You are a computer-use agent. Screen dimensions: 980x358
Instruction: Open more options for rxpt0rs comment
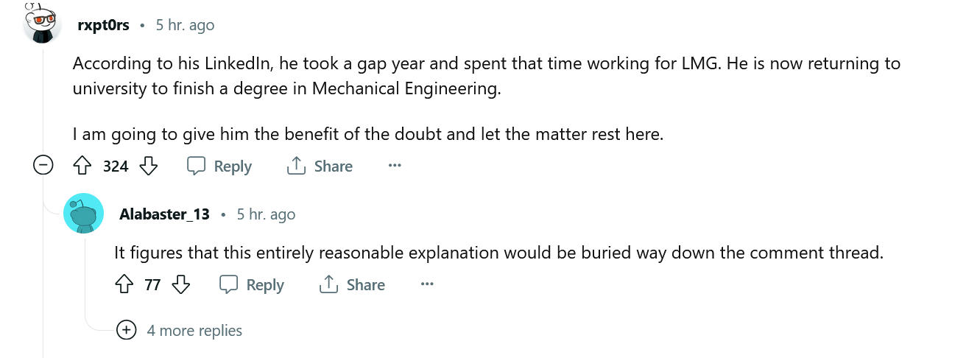(395, 166)
